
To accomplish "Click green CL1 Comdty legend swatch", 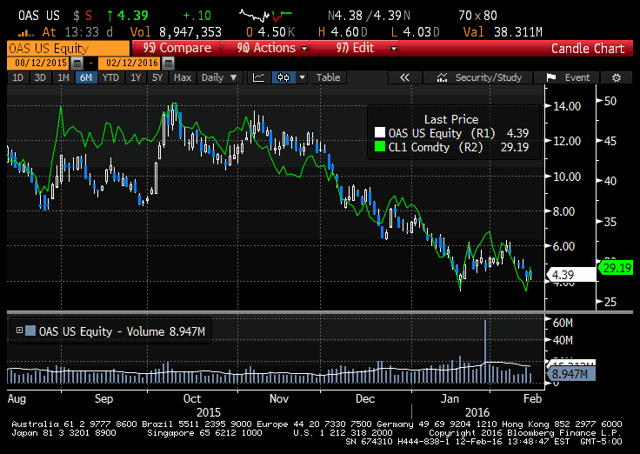I will [x=380, y=147].
